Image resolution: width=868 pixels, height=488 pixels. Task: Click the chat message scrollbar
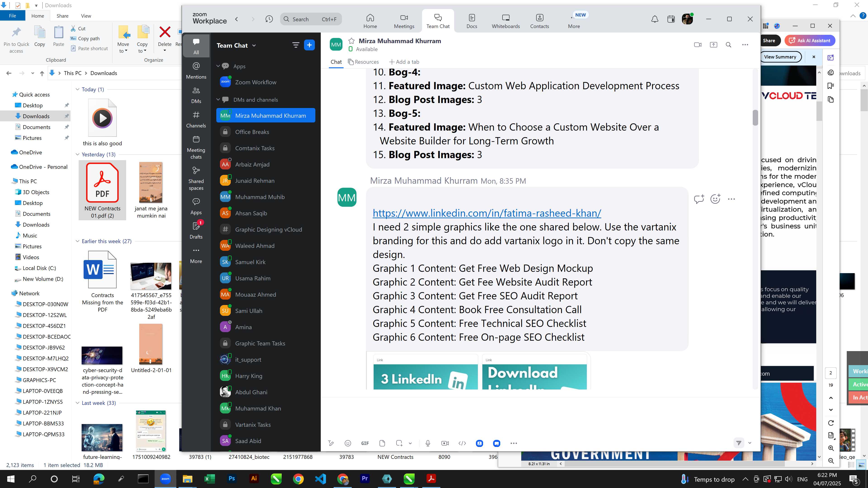tap(755, 117)
